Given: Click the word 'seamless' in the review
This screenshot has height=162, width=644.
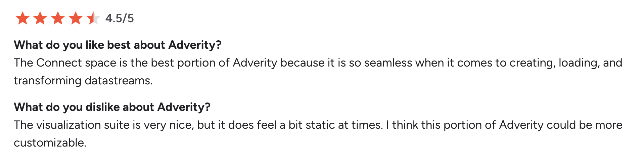Looking at the screenshot, I should pyautogui.click(x=388, y=63).
